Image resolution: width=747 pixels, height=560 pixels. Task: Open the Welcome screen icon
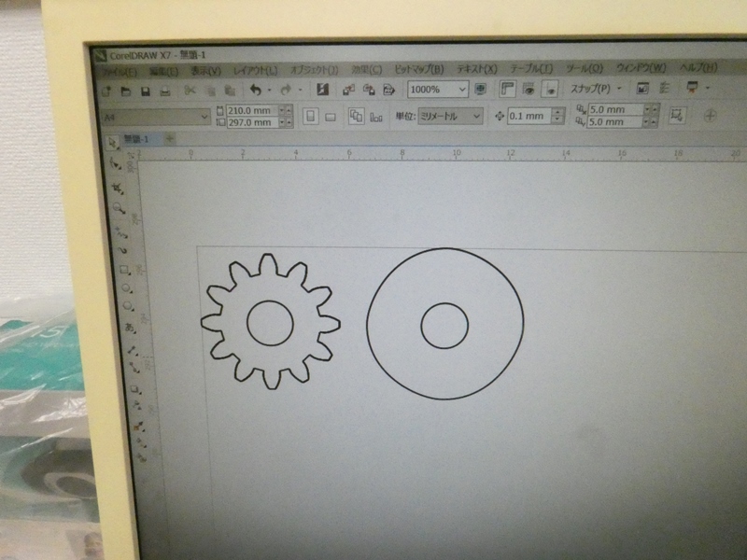coord(642,88)
